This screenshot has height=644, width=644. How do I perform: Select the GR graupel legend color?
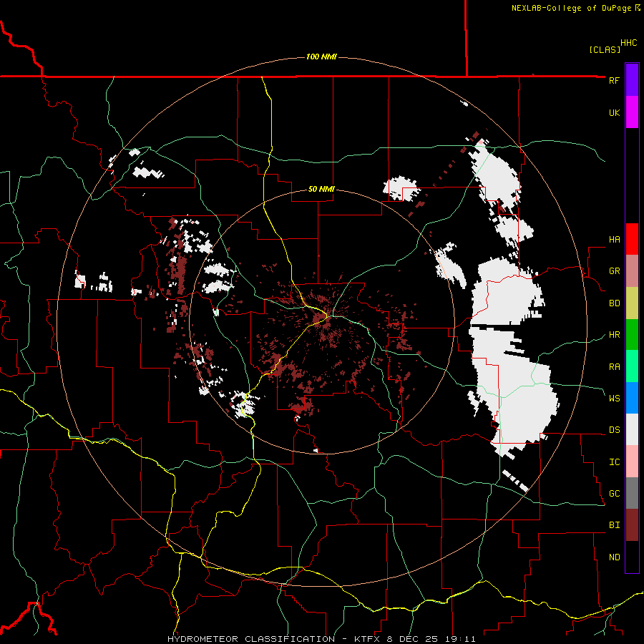point(632,270)
